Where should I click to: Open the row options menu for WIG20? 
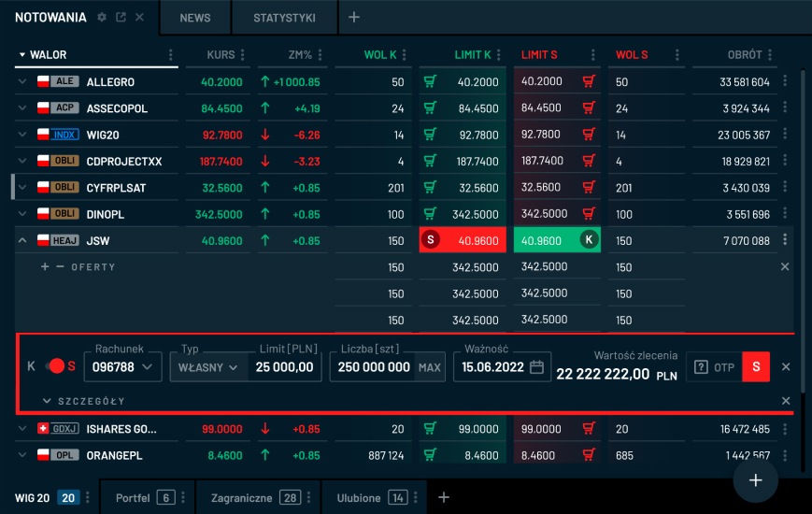pos(785,135)
